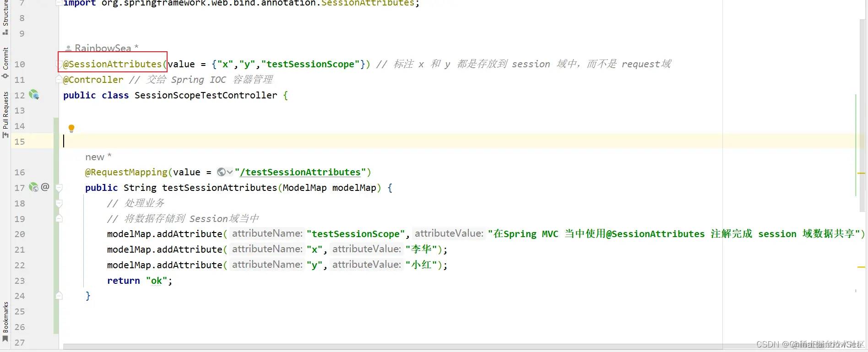Screen dimensions: 868x352
Task: Click line number 15 in the gutter
Action: click(x=20, y=141)
